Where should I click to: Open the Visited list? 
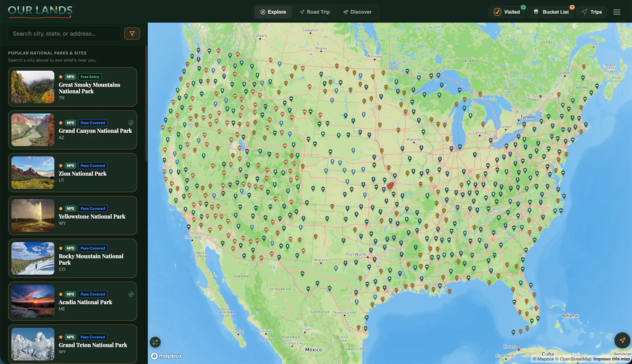pyautogui.click(x=507, y=12)
